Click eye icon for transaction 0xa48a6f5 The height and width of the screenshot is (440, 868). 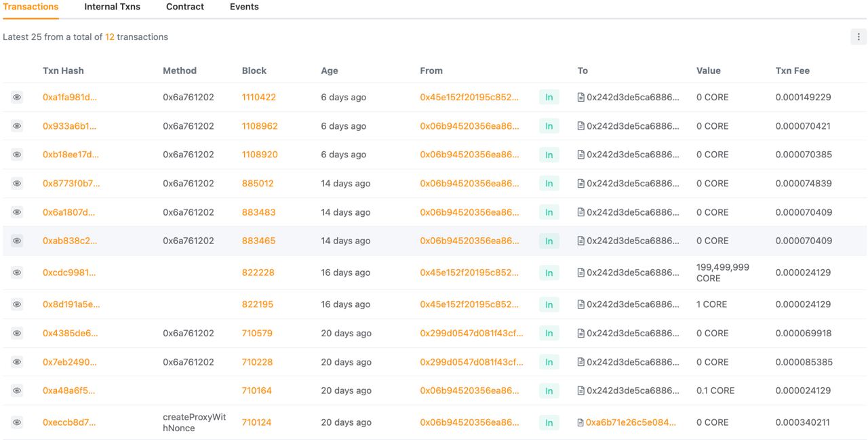17,391
